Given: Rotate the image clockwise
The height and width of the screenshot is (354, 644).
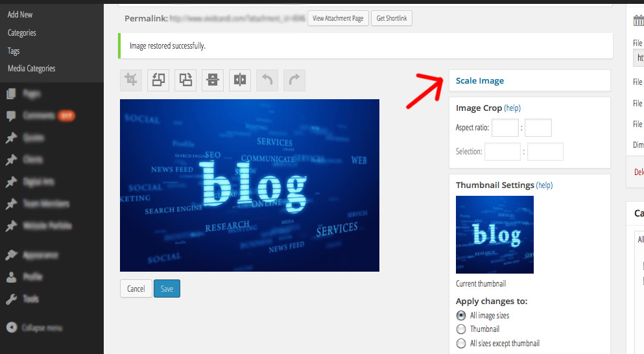Looking at the screenshot, I should (185, 80).
